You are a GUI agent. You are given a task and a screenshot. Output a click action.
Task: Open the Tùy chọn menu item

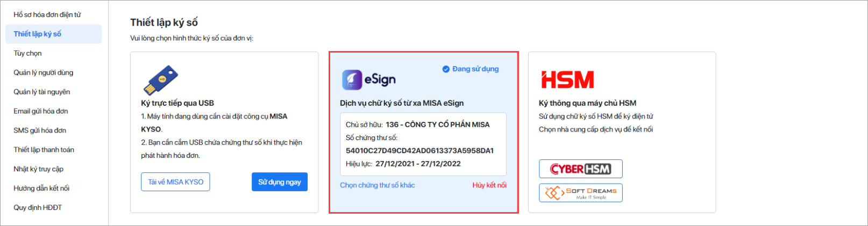tap(28, 53)
